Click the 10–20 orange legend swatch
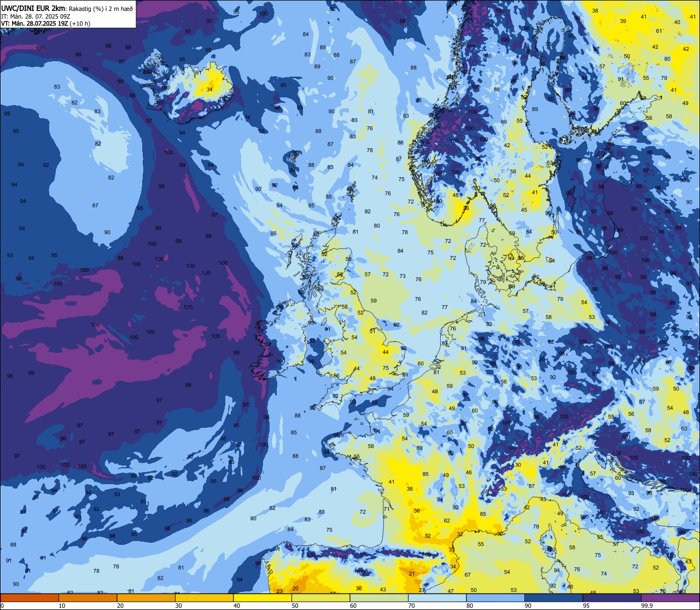700x610 pixels. click(87, 597)
